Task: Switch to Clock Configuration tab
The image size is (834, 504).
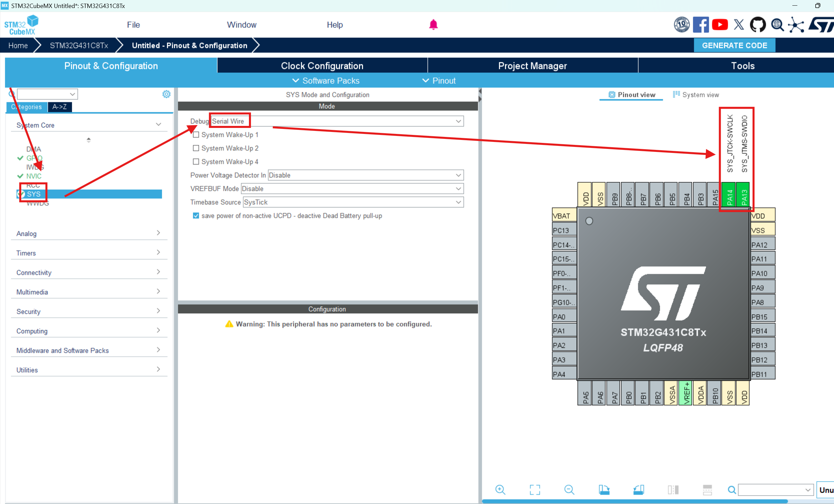Action: (322, 66)
